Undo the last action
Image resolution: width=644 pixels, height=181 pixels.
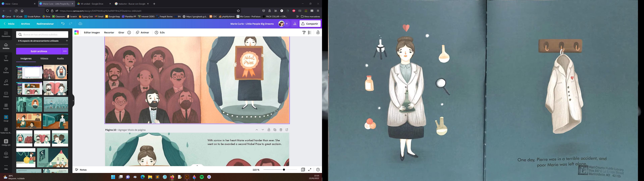pos(63,24)
